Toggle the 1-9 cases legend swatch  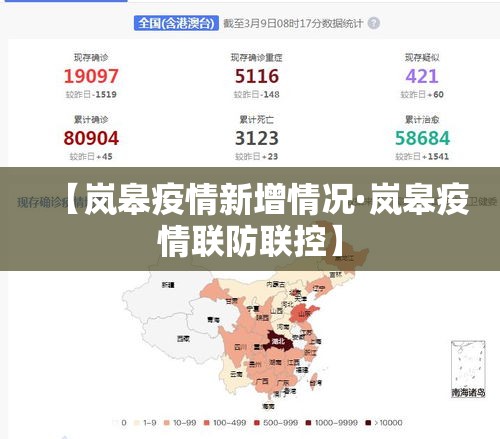click(x=136, y=423)
